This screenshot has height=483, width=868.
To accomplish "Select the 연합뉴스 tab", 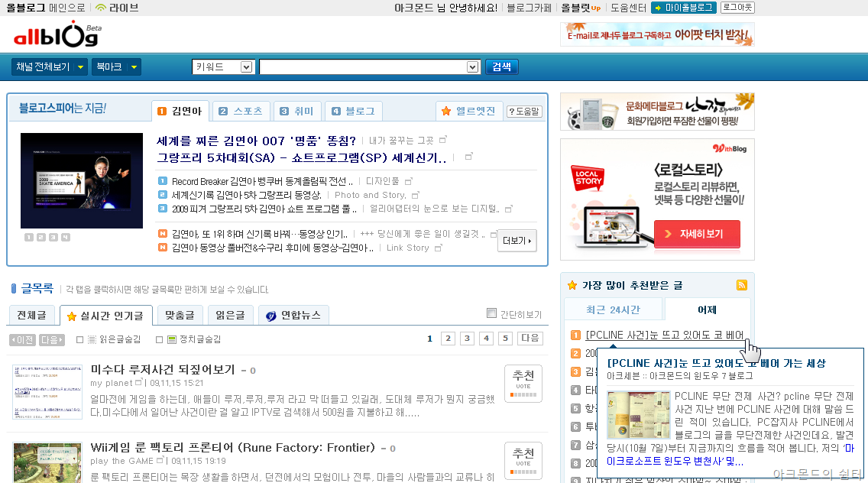I will click(x=293, y=315).
